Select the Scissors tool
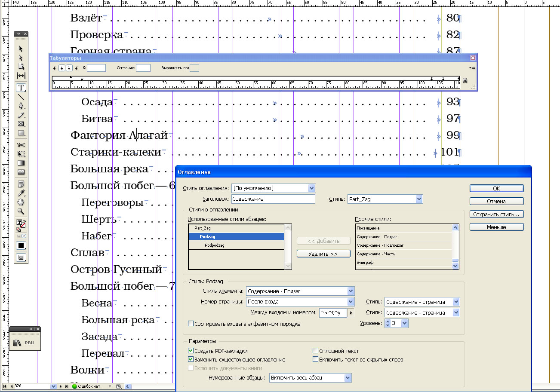Image resolution: width=560 pixels, height=392 pixels. click(x=21, y=145)
